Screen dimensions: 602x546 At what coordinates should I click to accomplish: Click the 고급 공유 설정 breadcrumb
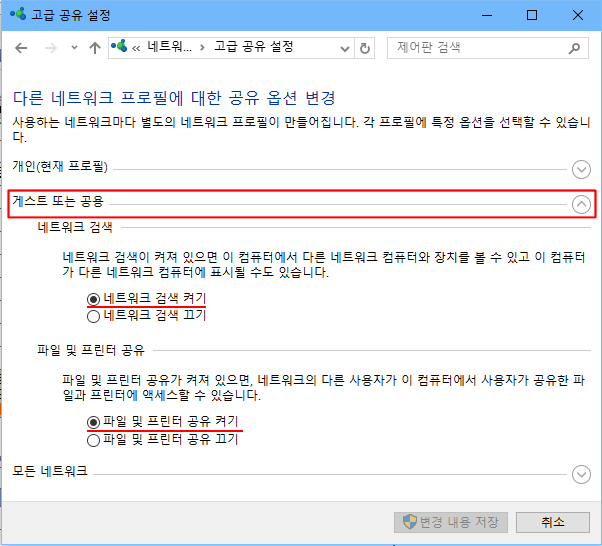(x=253, y=47)
